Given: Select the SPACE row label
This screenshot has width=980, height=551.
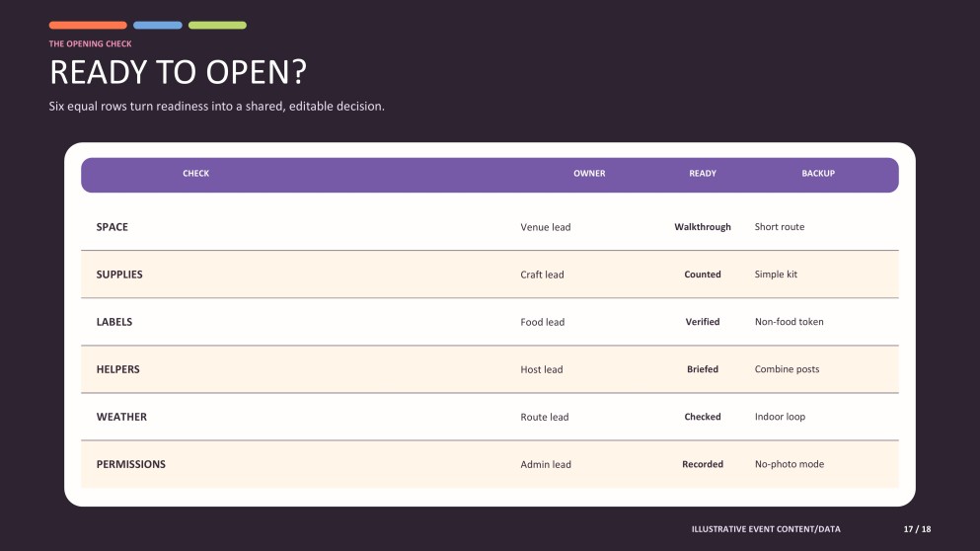Looking at the screenshot, I should pos(112,227).
